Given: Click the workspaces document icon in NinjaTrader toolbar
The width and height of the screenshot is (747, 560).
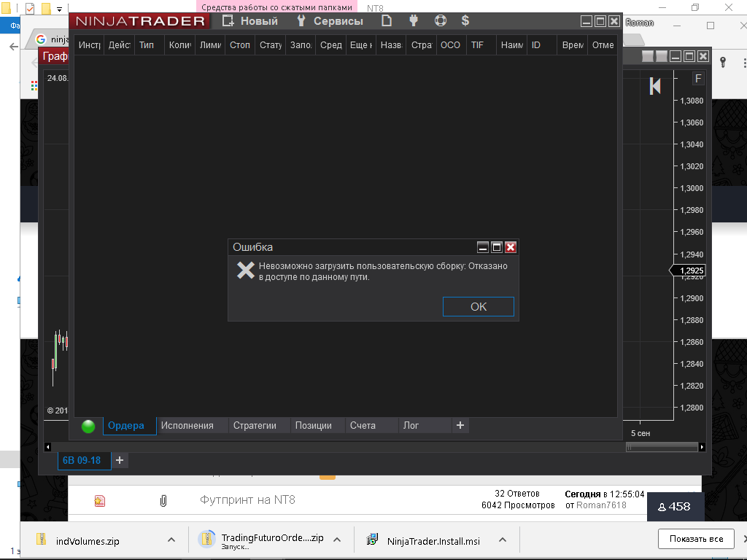Looking at the screenshot, I should tap(387, 21).
